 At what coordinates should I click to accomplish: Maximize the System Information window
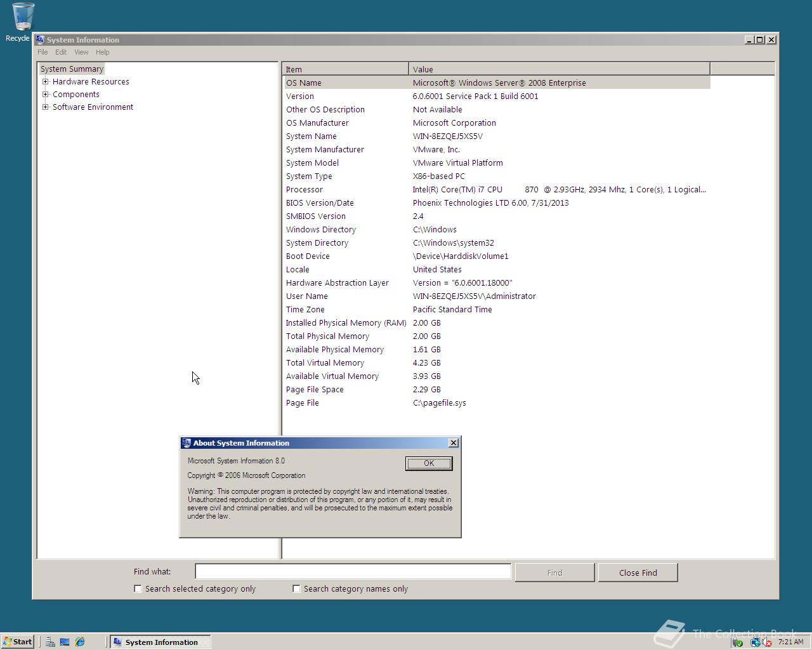click(760, 39)
